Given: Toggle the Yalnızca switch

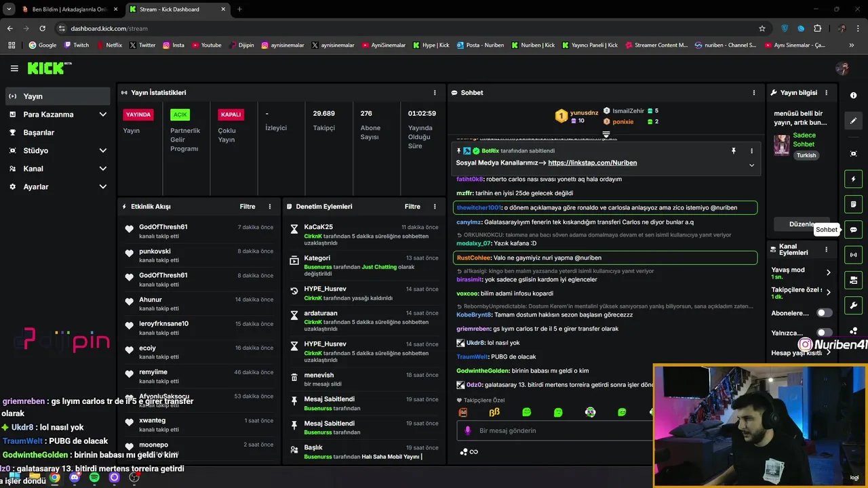Looking at the screenshot, I should [x=824, y=333].
